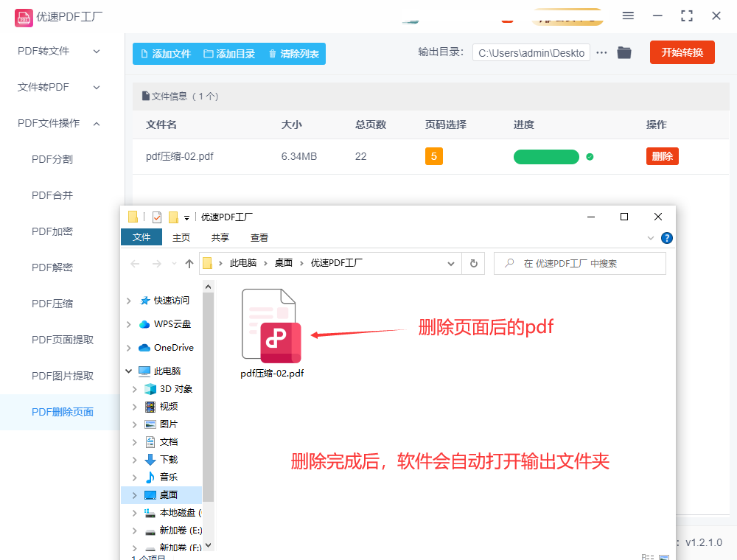
Task: Select the orange page number 5 badge
Action: coord(434,156)
